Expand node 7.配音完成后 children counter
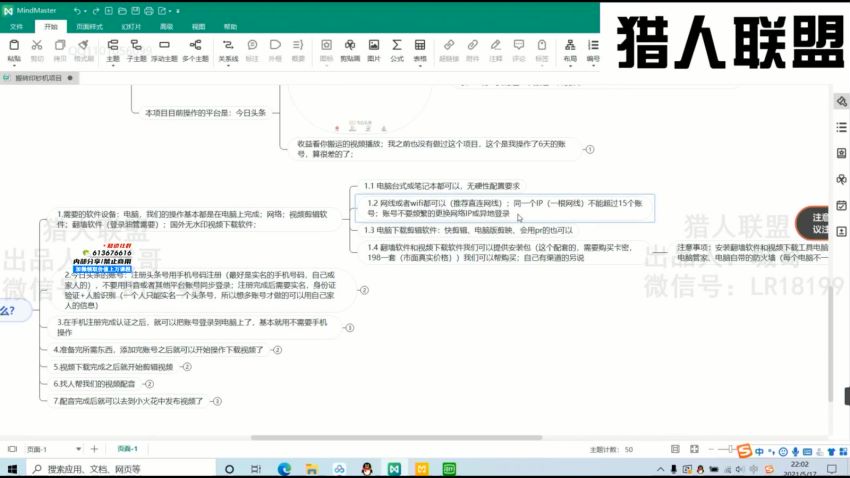 click(x=217, y=401)
